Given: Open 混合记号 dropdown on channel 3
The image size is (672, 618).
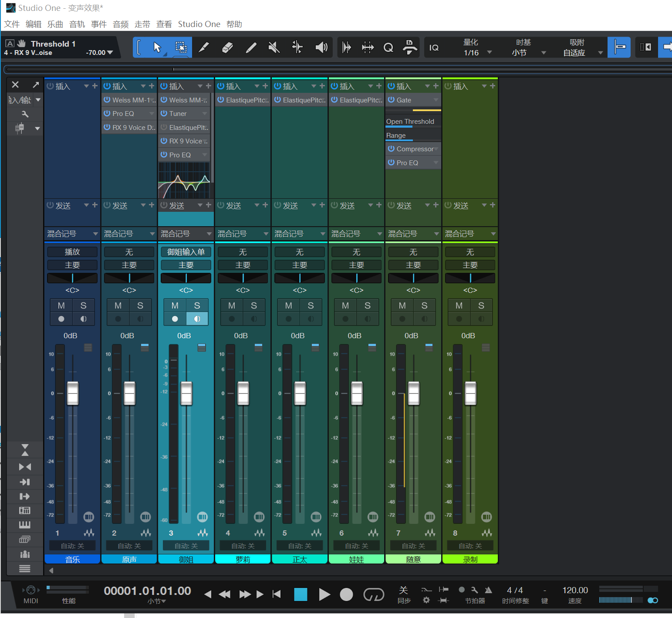Looking at the screenshot, I should pyautogui.click(x=209, y=234).
